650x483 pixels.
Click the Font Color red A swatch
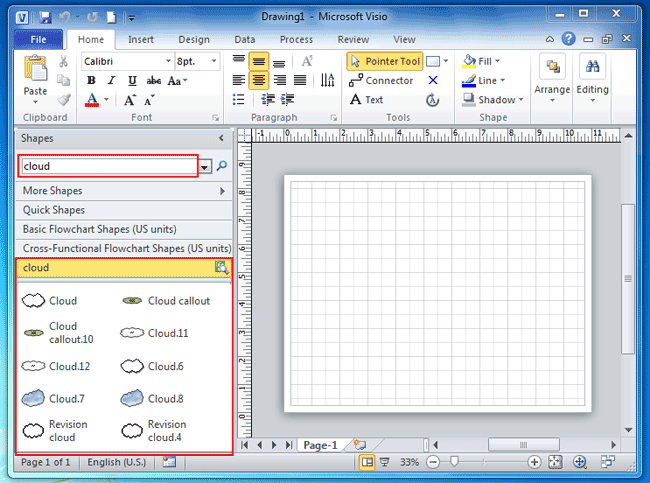(x=92, y=100)
